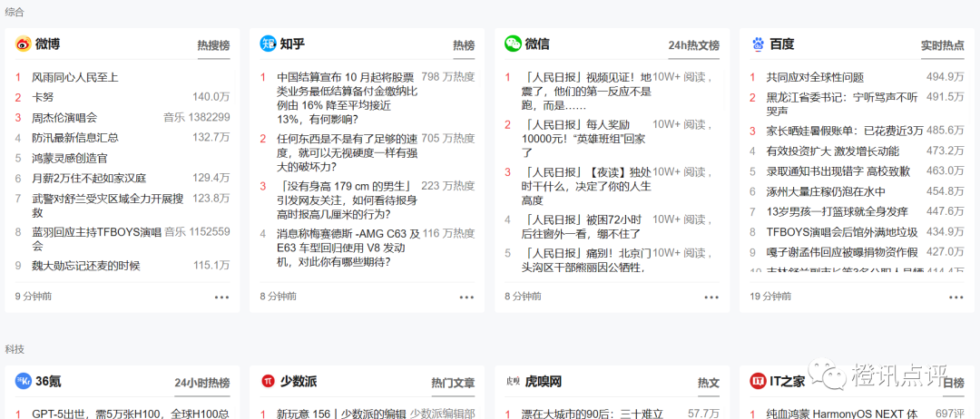The height and width of the screenshot is (419, 980).
Task: Open Baidu topic 涿州大量庄稼仍泡在水中
Action: 826,191
